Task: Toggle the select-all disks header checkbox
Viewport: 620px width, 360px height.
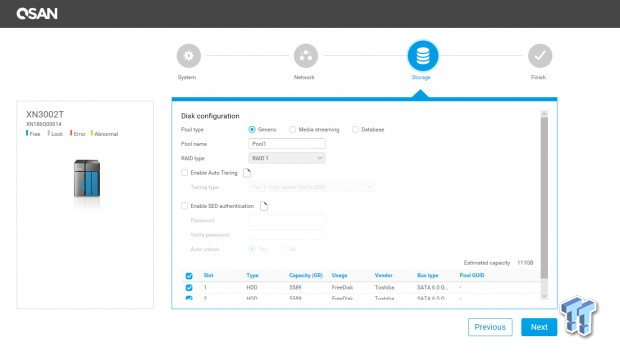Action: tap(189, 276)
